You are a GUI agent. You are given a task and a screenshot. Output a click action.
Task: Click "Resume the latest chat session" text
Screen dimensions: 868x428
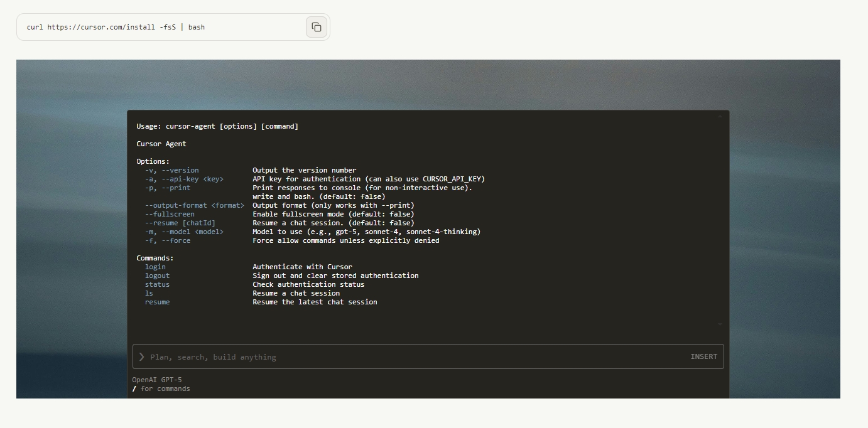tap(315, 302)
